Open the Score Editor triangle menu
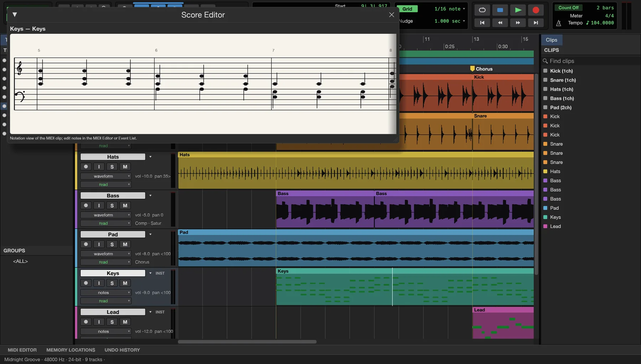Screen dimensions: 641x364 tap(15, 15)
